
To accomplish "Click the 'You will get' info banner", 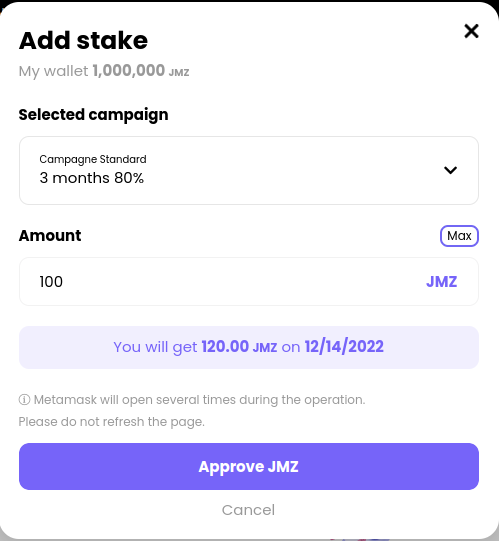I will 249,347.
